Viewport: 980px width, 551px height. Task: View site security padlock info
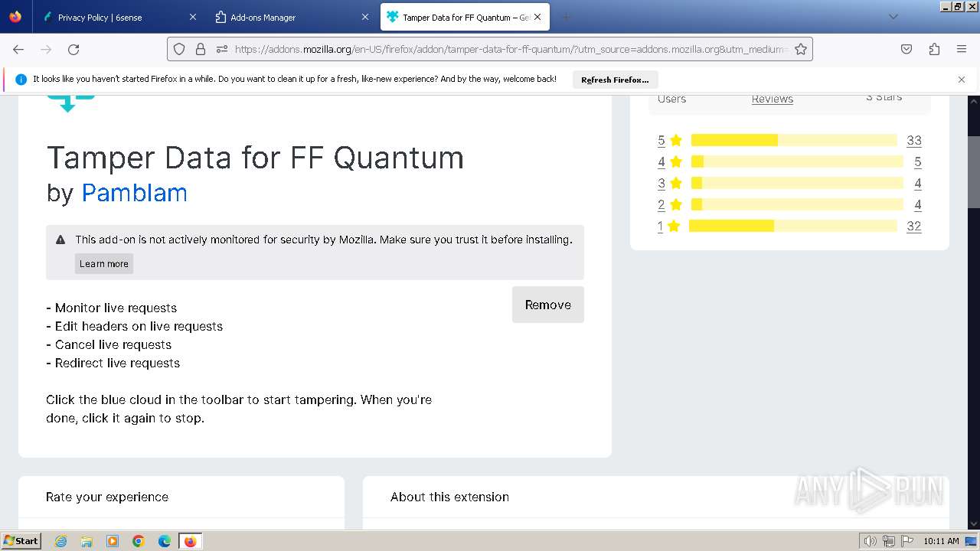click(201, 49)
